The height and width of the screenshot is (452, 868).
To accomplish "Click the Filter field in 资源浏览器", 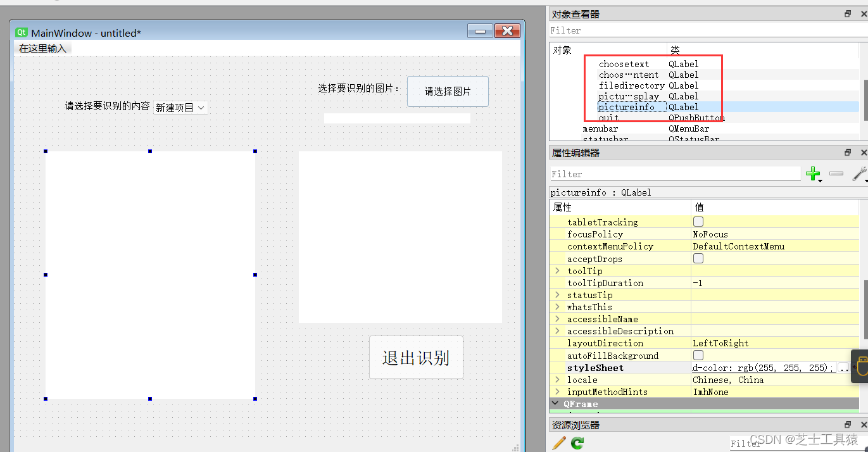I will [798, 444].
